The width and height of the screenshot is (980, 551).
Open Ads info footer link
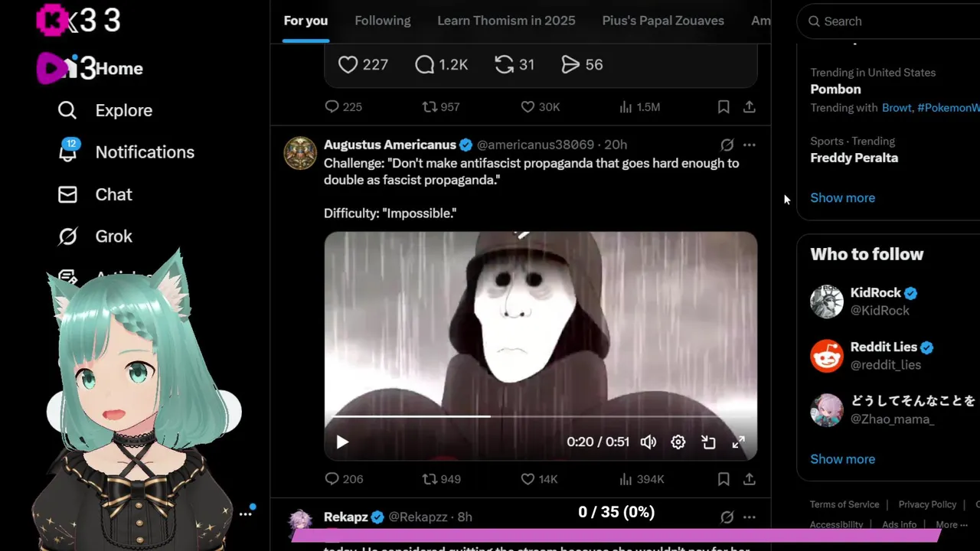coord(899,525)
